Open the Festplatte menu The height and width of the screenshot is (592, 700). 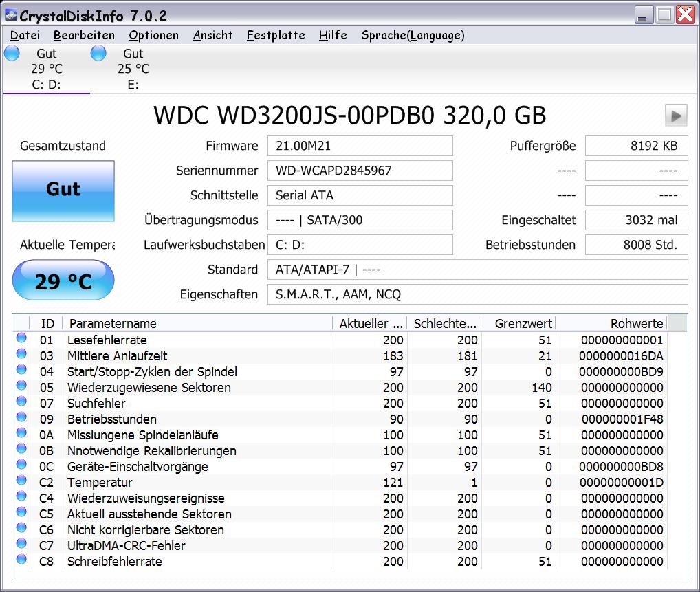(276, 35)
